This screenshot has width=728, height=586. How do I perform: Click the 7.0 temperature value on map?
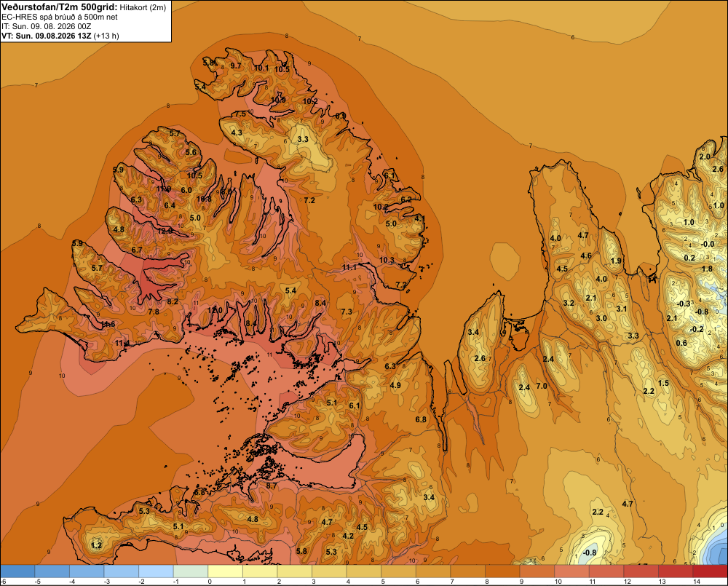coord(542,386)
